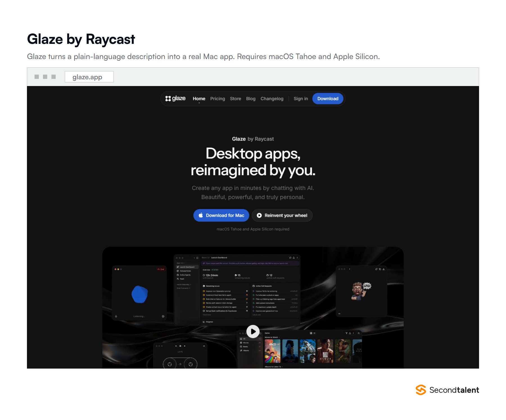506x420 pixels.
Task: Click the blue Download button in navbar
Action: 328,99
